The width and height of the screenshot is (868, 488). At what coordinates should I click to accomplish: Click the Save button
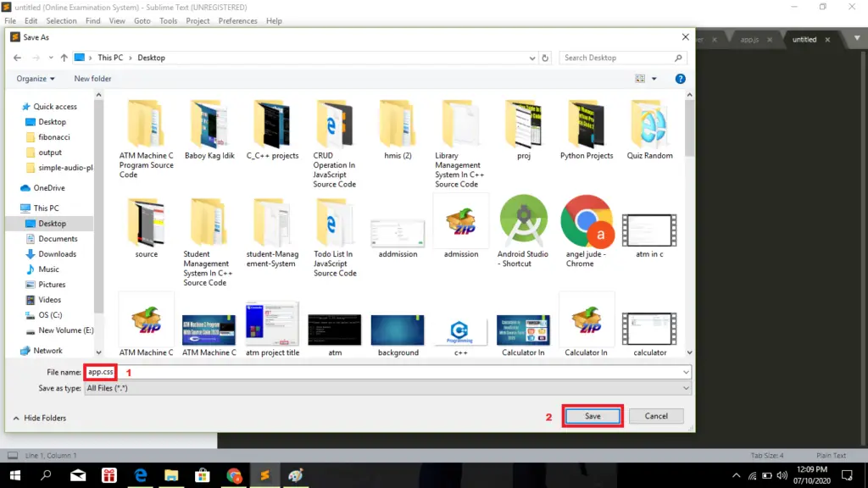593,416
